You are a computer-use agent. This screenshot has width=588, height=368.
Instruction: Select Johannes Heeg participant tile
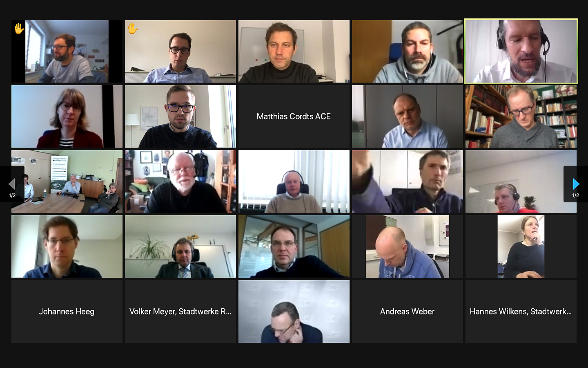67,312
